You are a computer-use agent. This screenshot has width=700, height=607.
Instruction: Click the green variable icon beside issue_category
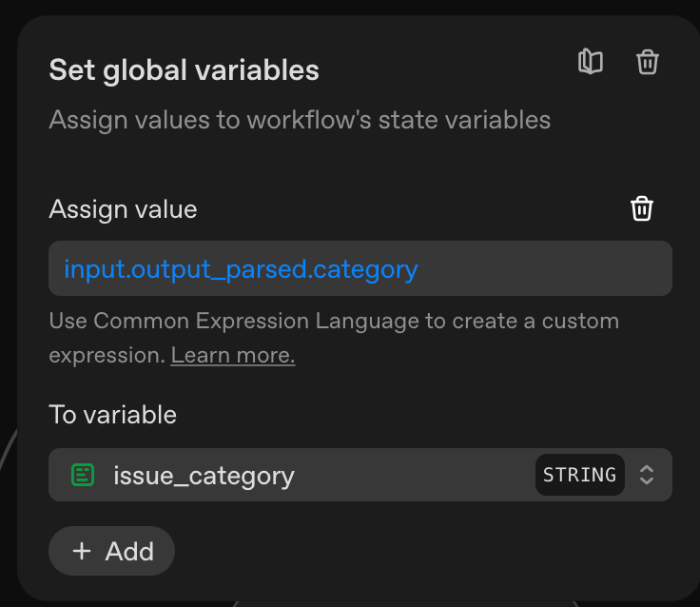tap(83, 475)
